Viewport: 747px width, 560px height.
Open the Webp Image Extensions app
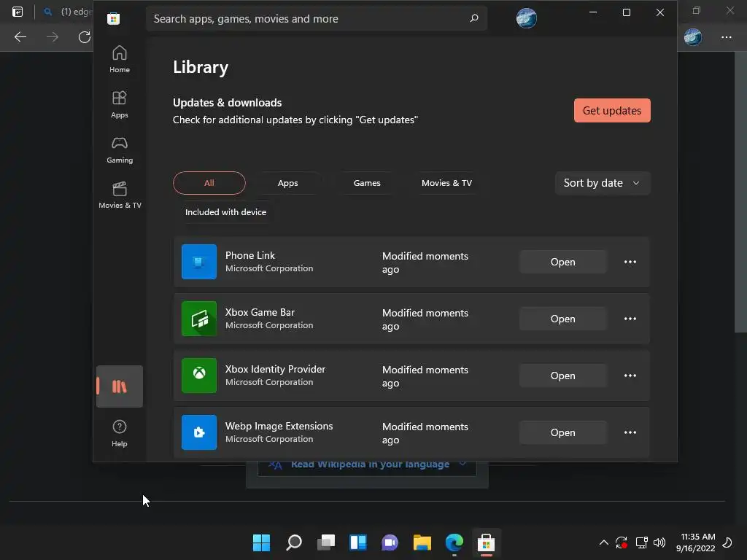click(x=562, y=432)
